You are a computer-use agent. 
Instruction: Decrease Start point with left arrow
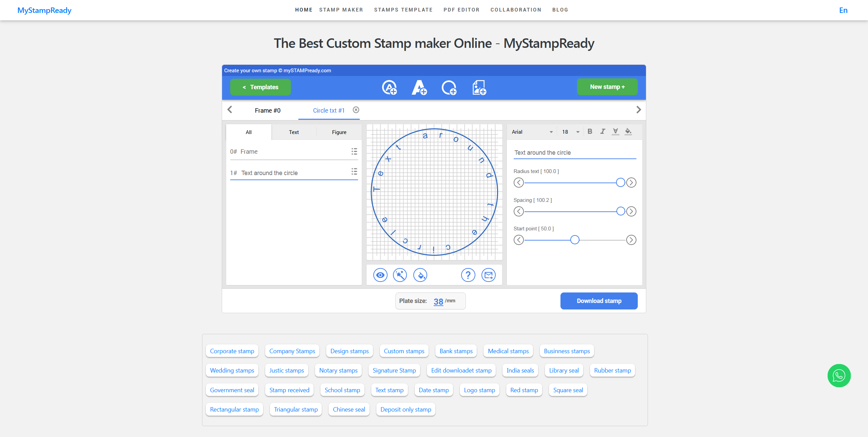(519, 240)
